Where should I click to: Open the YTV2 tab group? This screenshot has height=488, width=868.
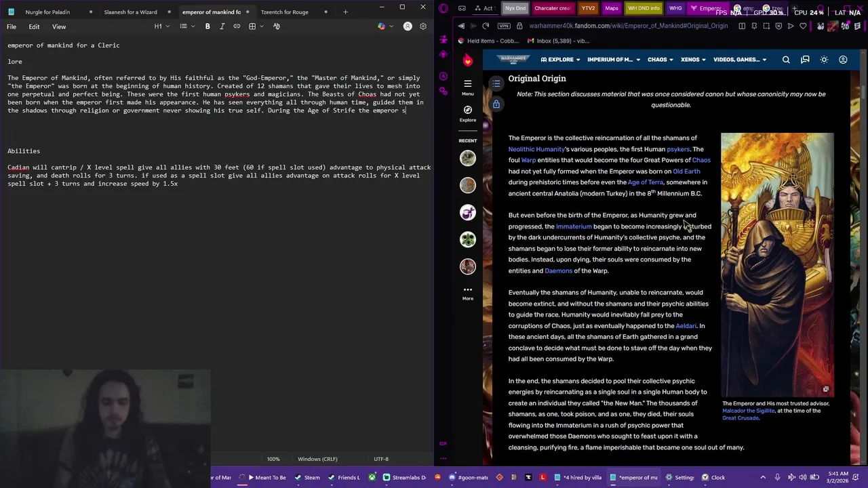tap(588, 8)
